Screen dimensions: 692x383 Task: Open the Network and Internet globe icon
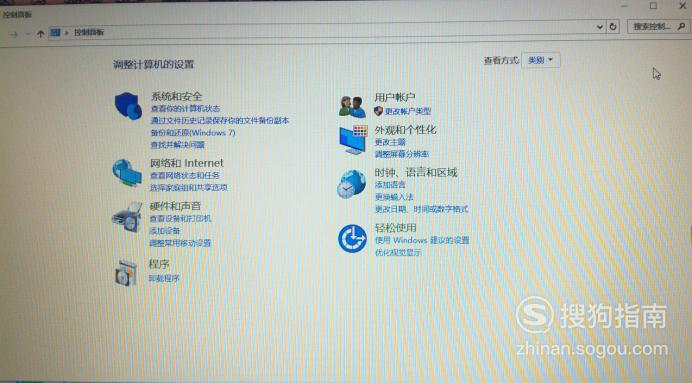pos(127,173)
